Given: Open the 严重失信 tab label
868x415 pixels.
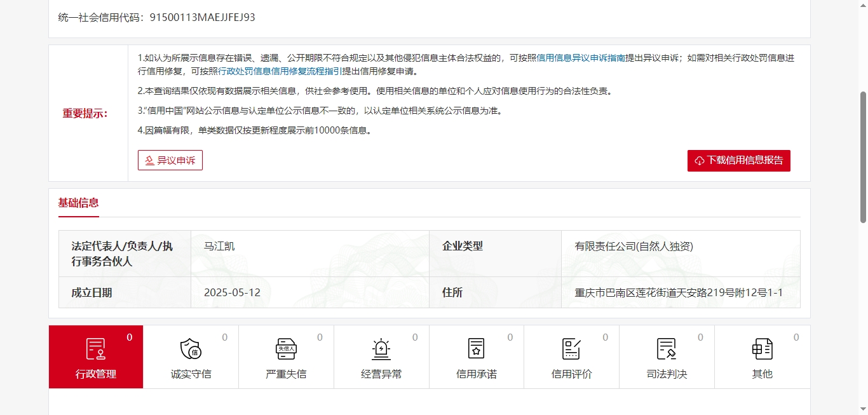Looking at the screenshot, I should (x=286, y=374).
